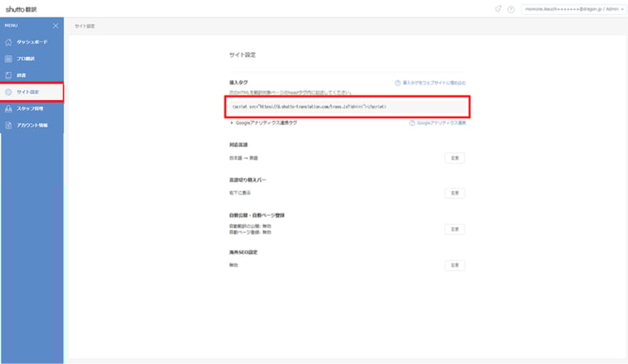This screenshot has height=364, width=628.
Task: Click the script tag code field
Action: (x=348, y=107)
